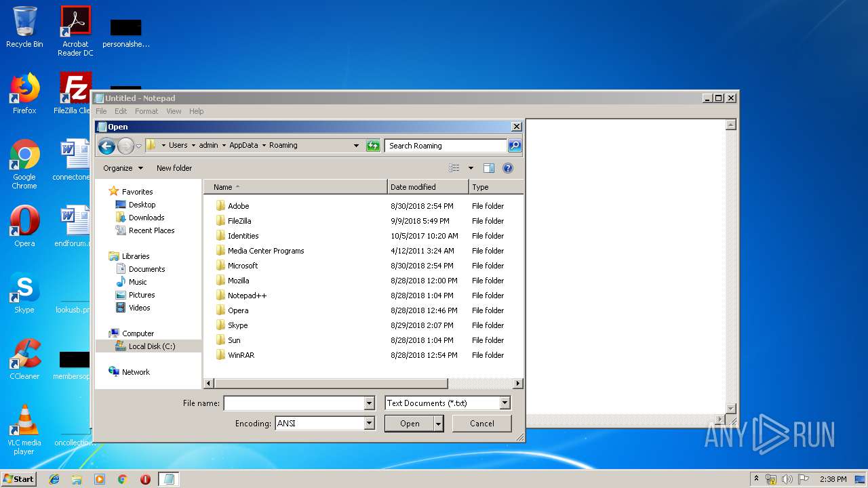The height and width of the screenshot is (488, 868).
Task: Open the View menu in Notepad
Action: [x=174, y=111]
